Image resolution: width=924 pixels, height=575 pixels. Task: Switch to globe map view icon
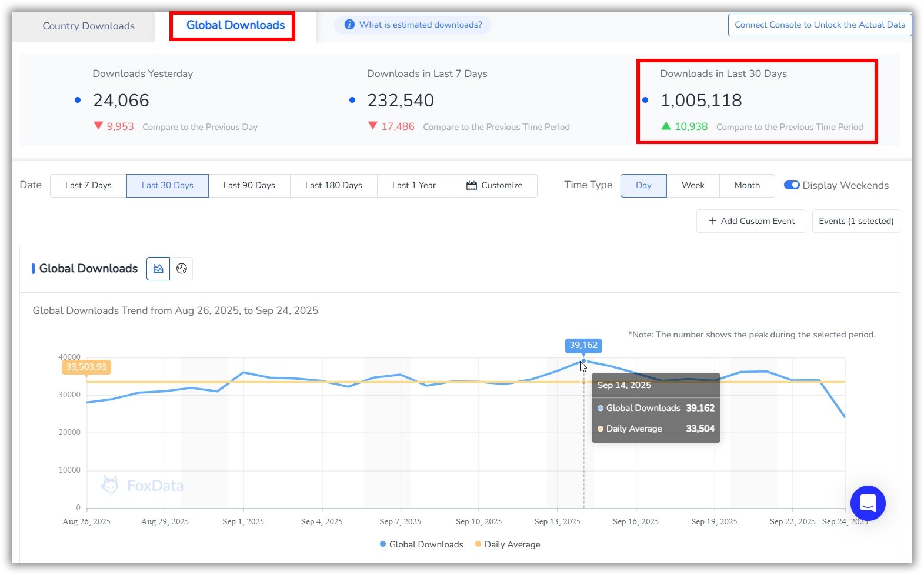click(x=182, y=269)
